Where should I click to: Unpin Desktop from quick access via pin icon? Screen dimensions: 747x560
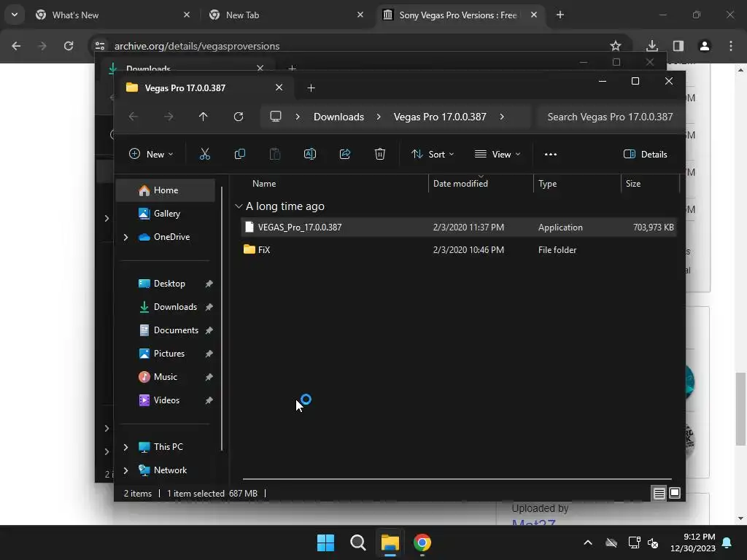pyautogui.click(x=209, y=284)
